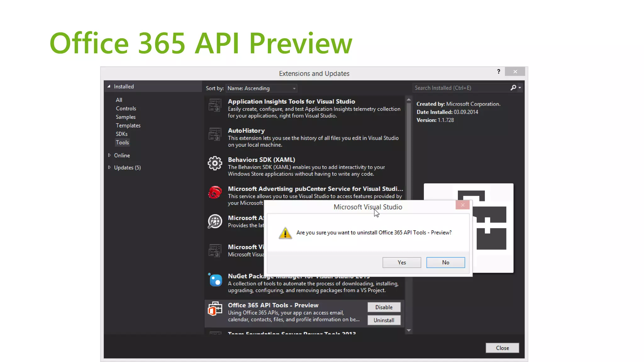Click the globe icon of the Microsoft A... extension
Screen dimensions: 644x362
tap(215, 222)
